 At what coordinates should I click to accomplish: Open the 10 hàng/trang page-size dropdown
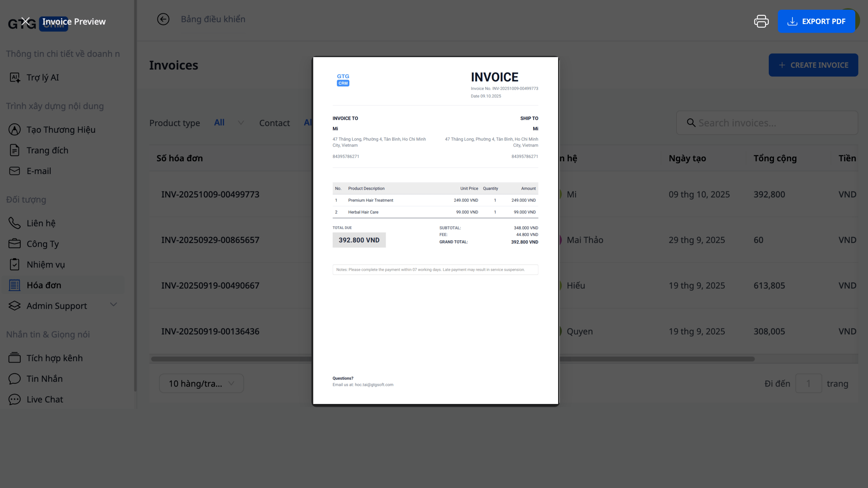coord(201,383)
